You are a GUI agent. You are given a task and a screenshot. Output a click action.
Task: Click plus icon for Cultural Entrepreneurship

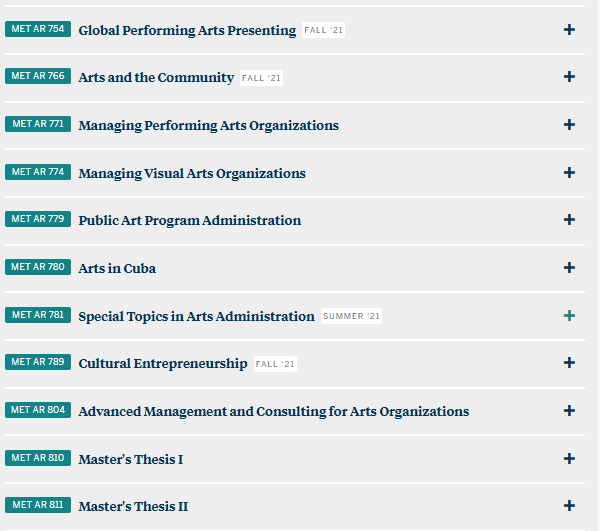coord(569,362)
